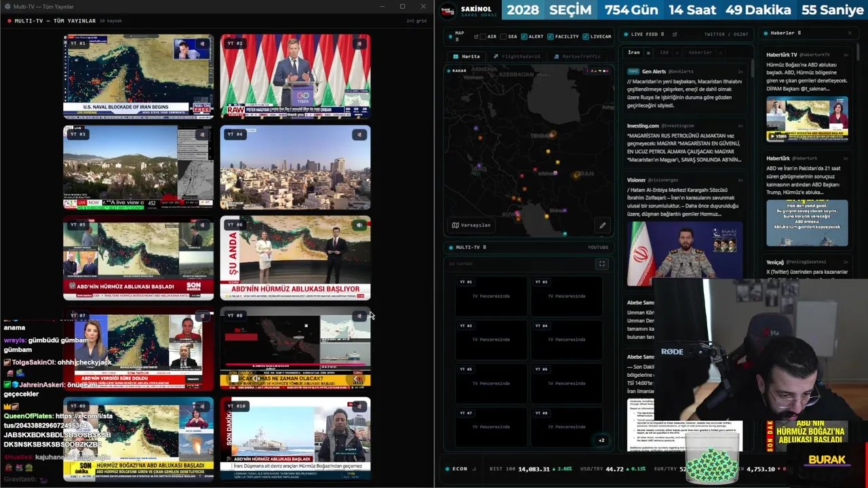Unmute the YT #1 stream speaker icon
Viewport: 868px width, 488px height.
click(x=202, y=44)
